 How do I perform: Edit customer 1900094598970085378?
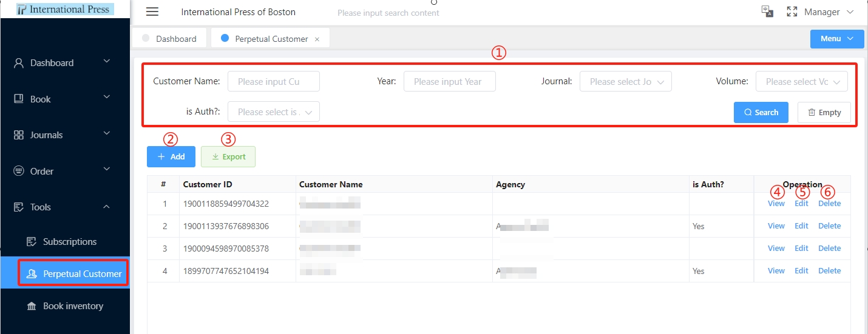pos(801,249)
